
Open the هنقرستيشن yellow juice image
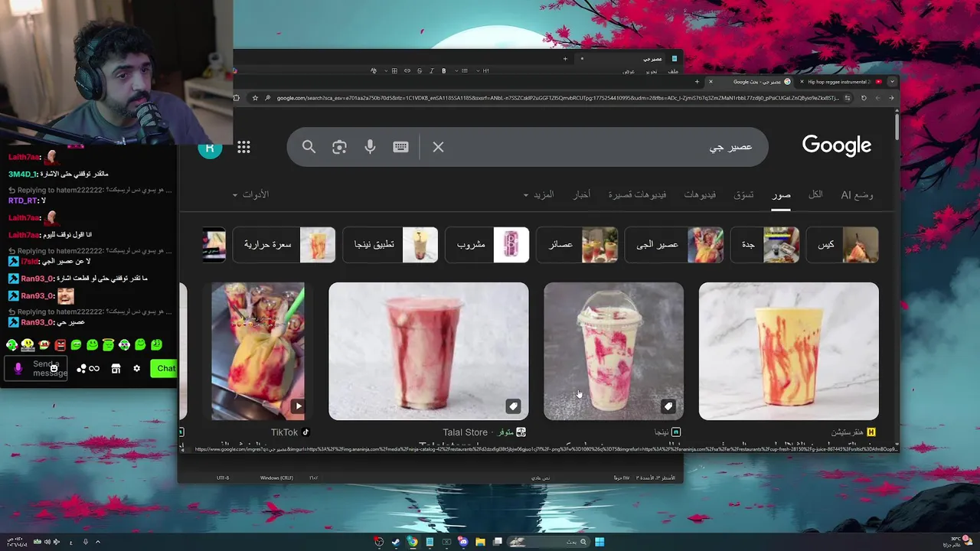coord(789,351)
